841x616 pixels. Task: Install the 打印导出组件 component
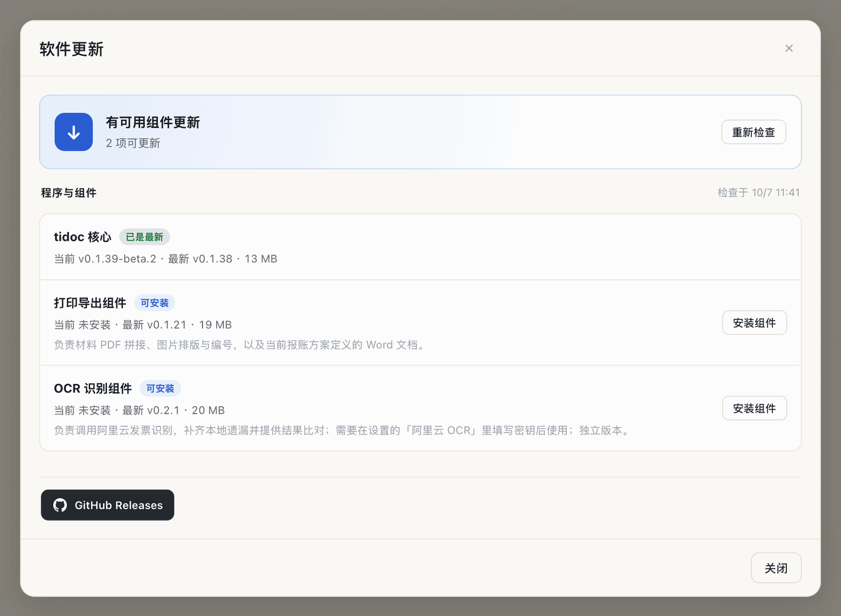[x=755, y=323]
